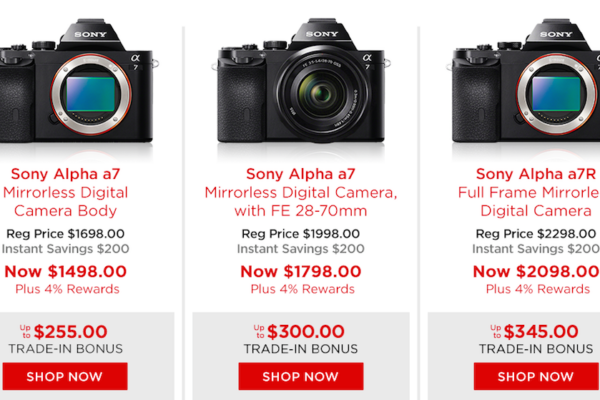Select the 'Now $1498.00' sale price
The image size is (600, 400).
tap(66, 270)
